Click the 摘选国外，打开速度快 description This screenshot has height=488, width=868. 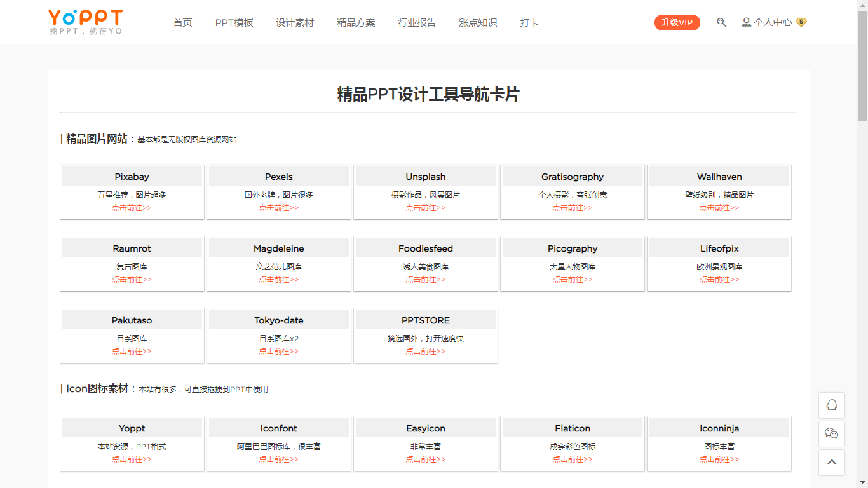tap(426, 339)
